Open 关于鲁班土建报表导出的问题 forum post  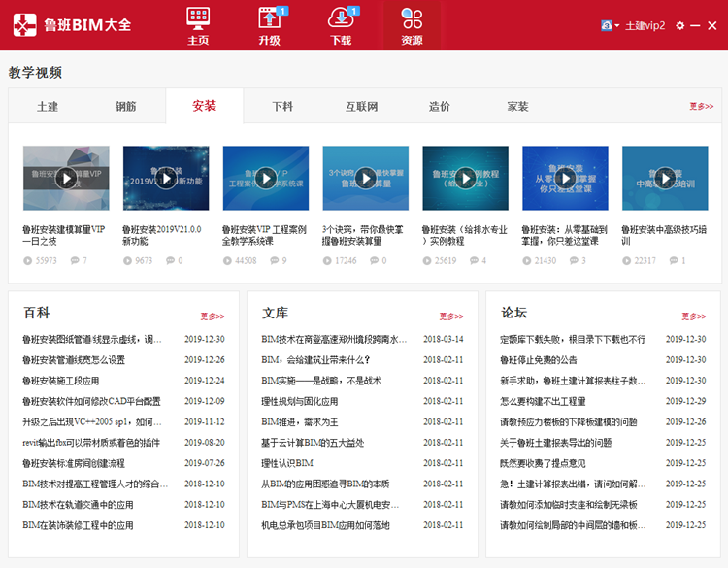pyautogui.click(x=556, y=443)
